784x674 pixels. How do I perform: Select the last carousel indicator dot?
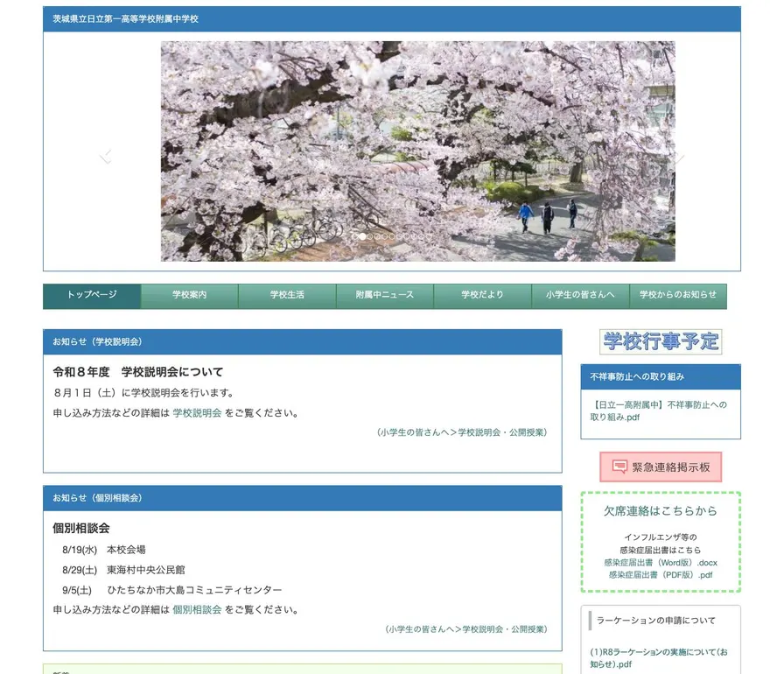click(429, 236)
